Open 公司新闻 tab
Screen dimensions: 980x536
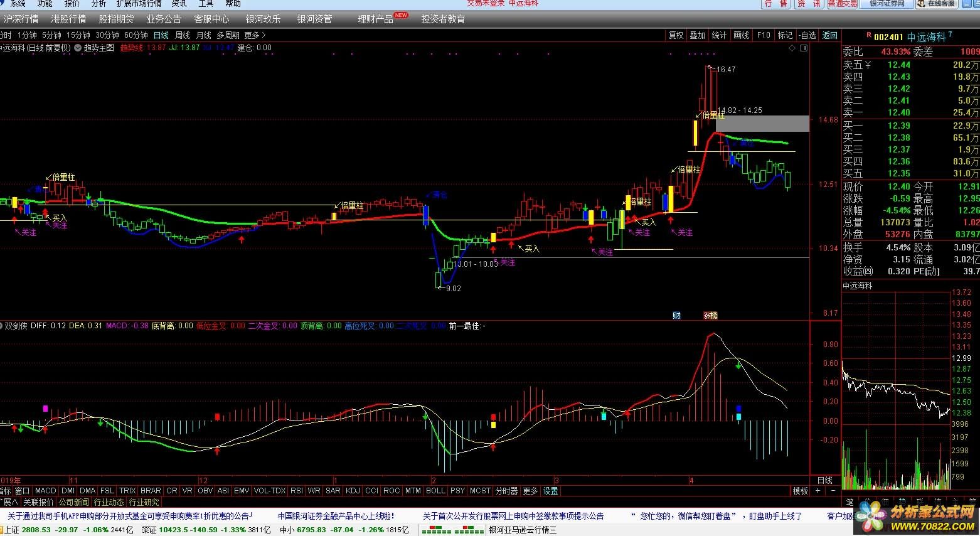pyautogui.click(x=74, y=502)
